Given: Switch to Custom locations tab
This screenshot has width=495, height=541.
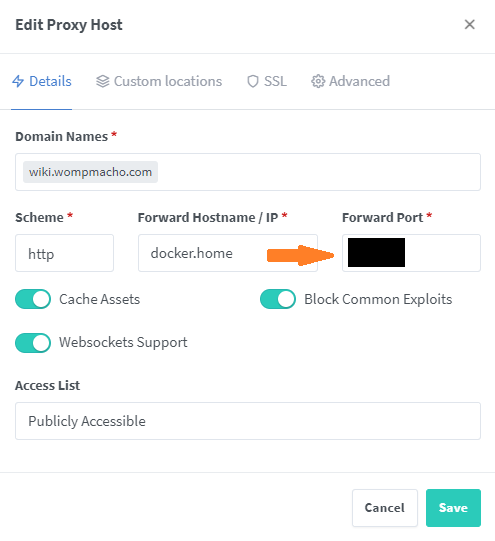Looking at the screenshot, I should 159,81.
